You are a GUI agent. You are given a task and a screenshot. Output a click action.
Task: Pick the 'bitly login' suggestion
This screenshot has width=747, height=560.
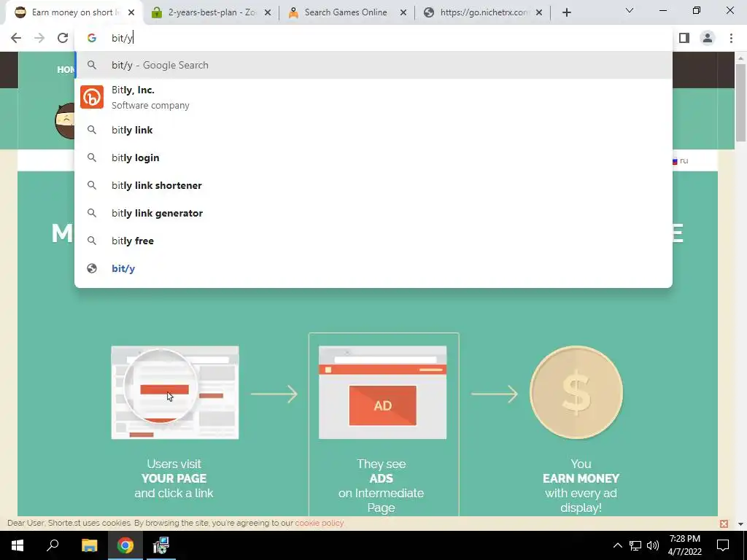[x=373, y=157]
